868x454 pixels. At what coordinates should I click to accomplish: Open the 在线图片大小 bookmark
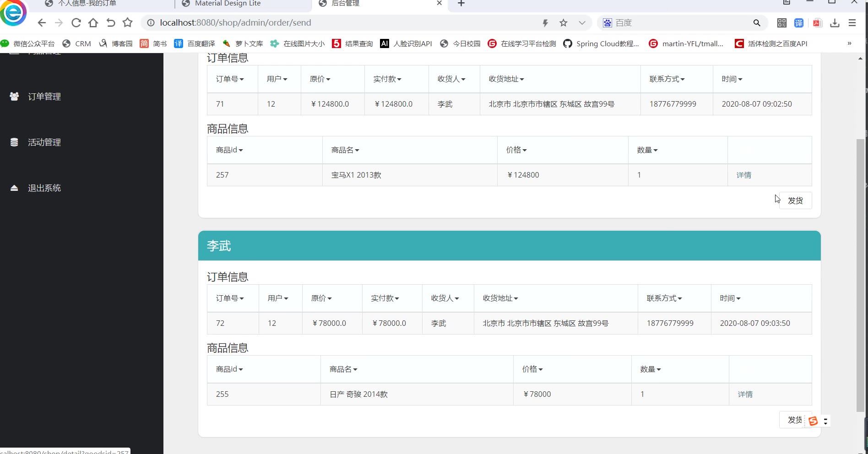tap(298, 43)
